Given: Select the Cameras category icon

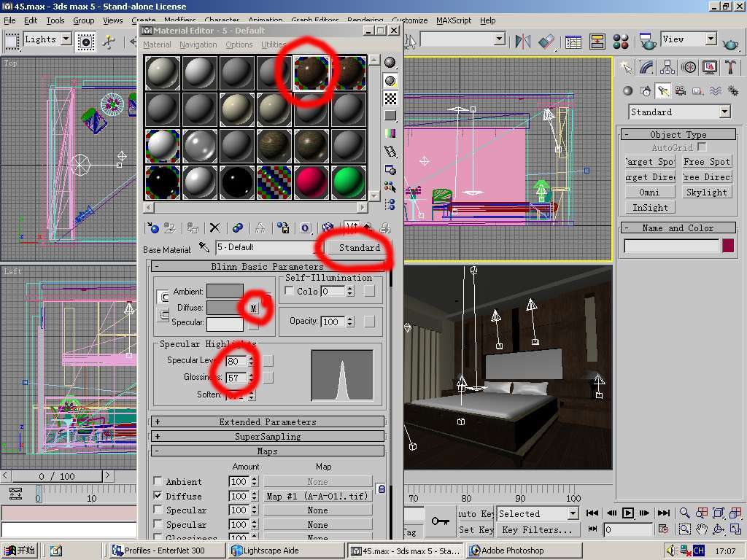Looking at the screenshot, I should click(x=681, y=90).
